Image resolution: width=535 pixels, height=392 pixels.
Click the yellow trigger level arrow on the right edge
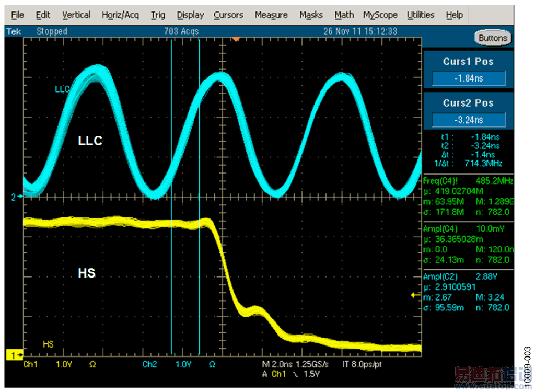[x=415, y=296]
